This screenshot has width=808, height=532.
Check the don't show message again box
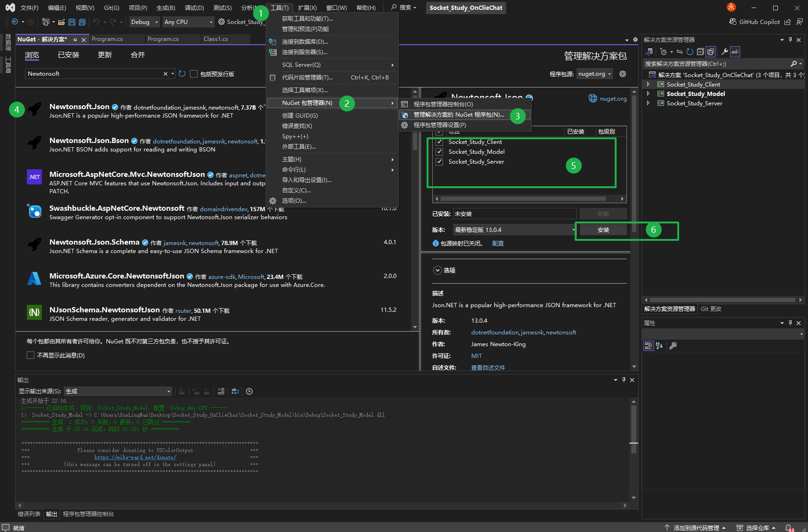31,355
